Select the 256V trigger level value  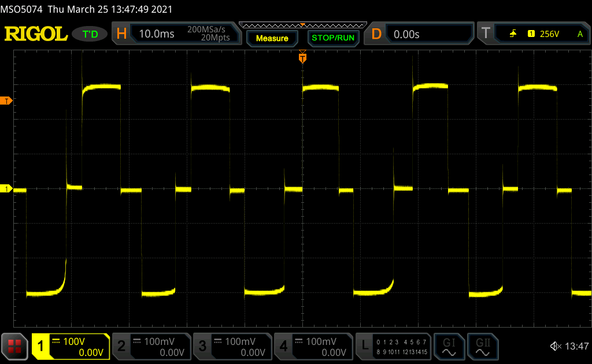pyautogui.click(x=549, y=34)
